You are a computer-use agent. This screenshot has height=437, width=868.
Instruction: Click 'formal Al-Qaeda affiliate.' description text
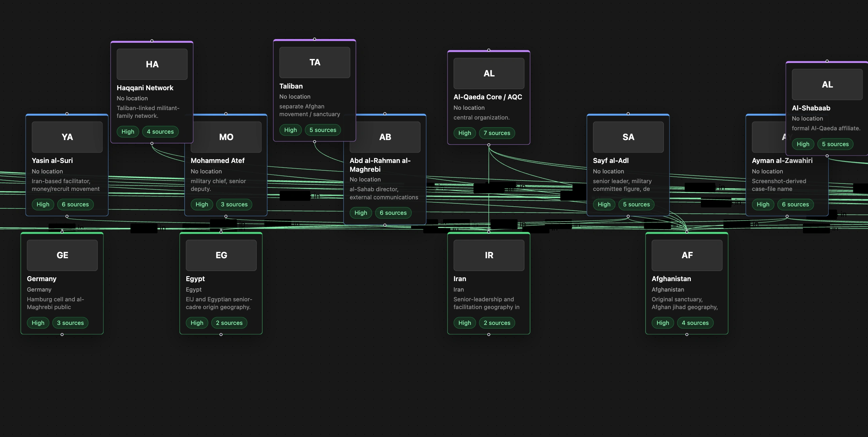click(x=826, y=128)
